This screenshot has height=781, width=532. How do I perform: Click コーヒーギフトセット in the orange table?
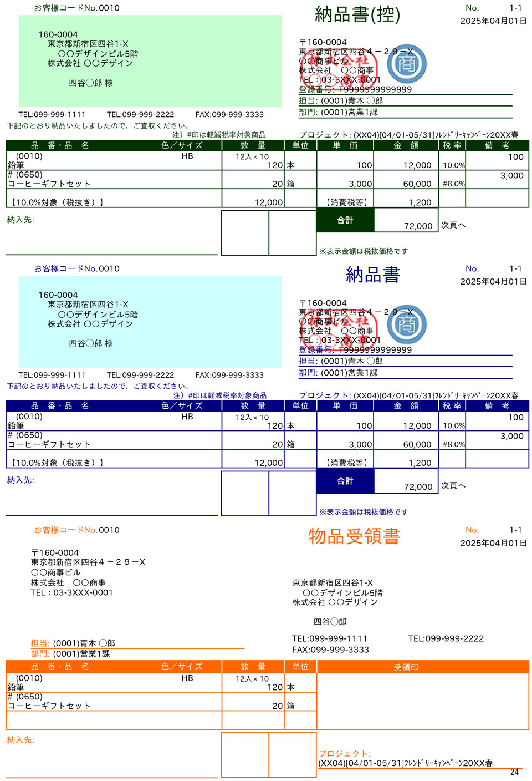pos(49,706)
